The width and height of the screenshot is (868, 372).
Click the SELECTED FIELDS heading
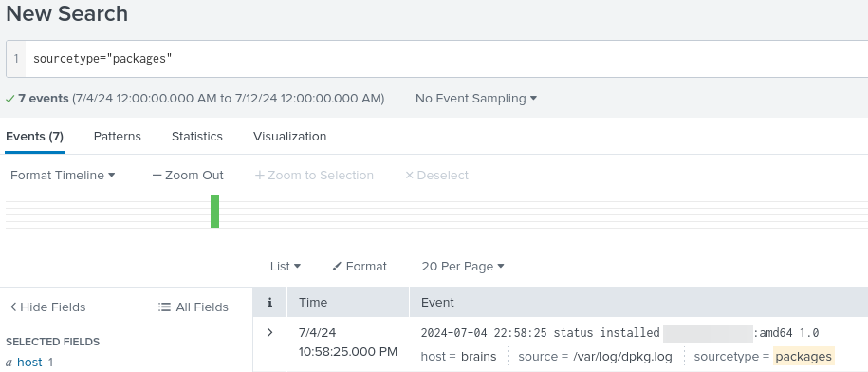(52, 342)
